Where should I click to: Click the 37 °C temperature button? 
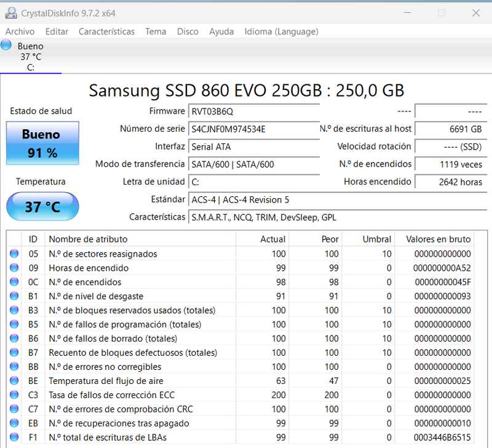coord(42,206)
